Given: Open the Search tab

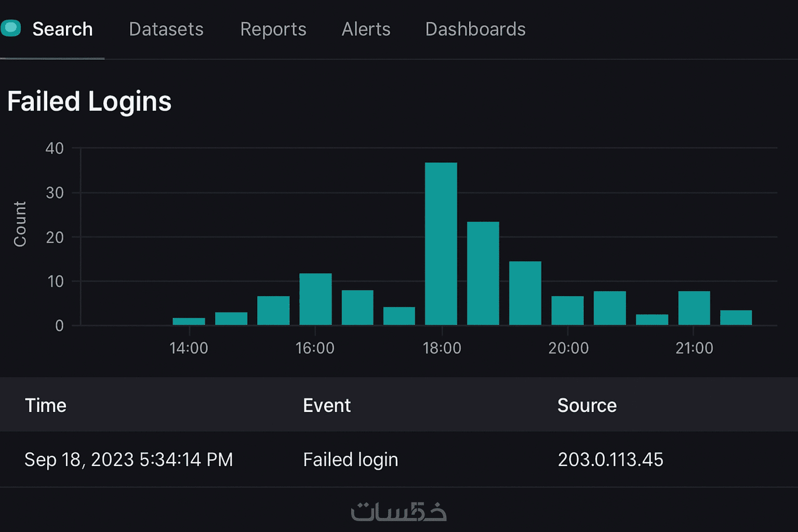Looking at the screenshot, I should point(62,29).
